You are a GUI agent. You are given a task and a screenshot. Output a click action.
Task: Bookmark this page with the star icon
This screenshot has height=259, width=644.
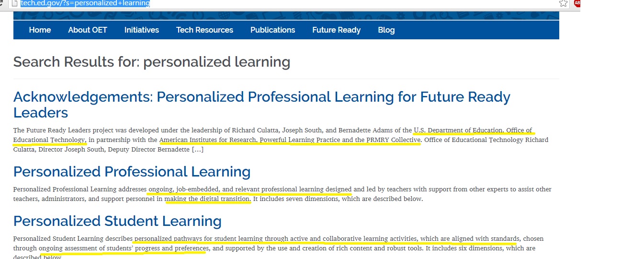click(x=563, y=3)
